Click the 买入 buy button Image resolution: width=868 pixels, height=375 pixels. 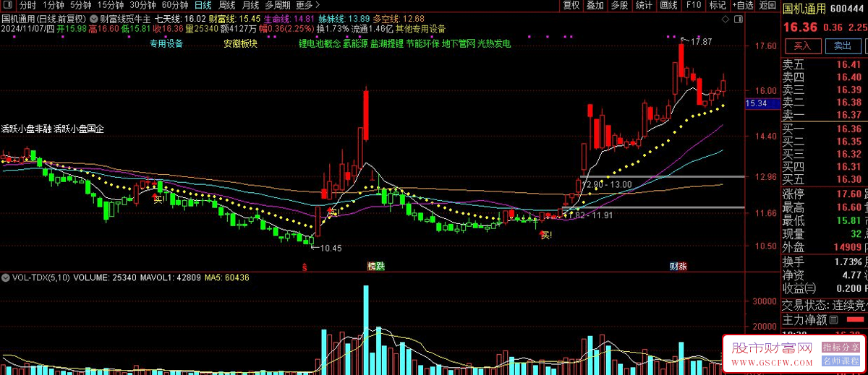click(x=802, y=46)
